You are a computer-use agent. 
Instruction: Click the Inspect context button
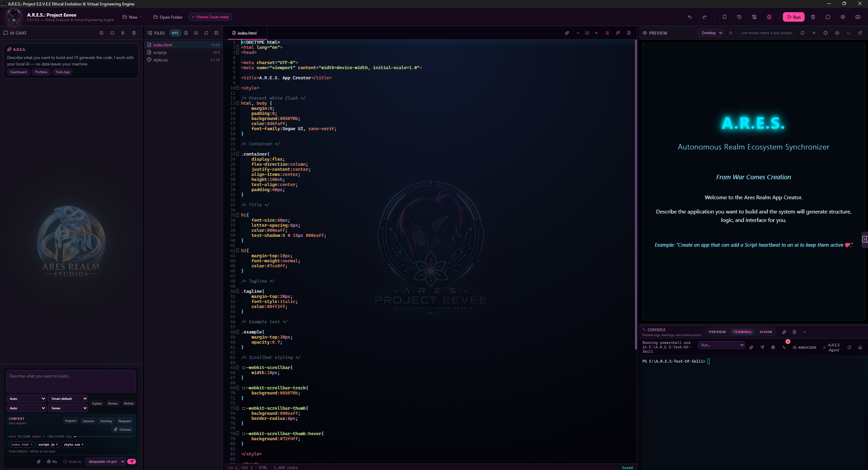(x=71, y=421)
